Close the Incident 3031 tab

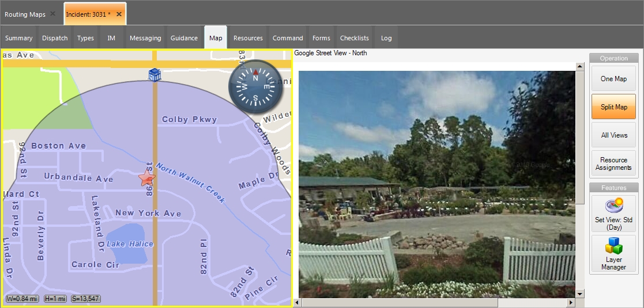[119, 14]
